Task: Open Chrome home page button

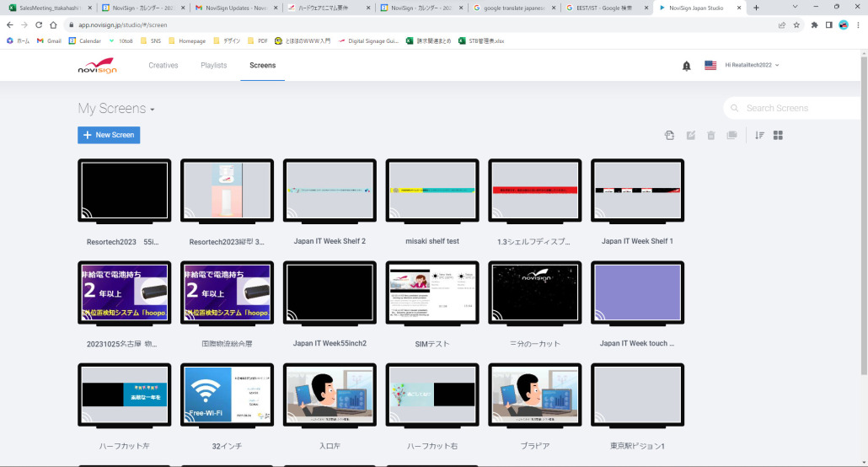Action: (53, 25)
